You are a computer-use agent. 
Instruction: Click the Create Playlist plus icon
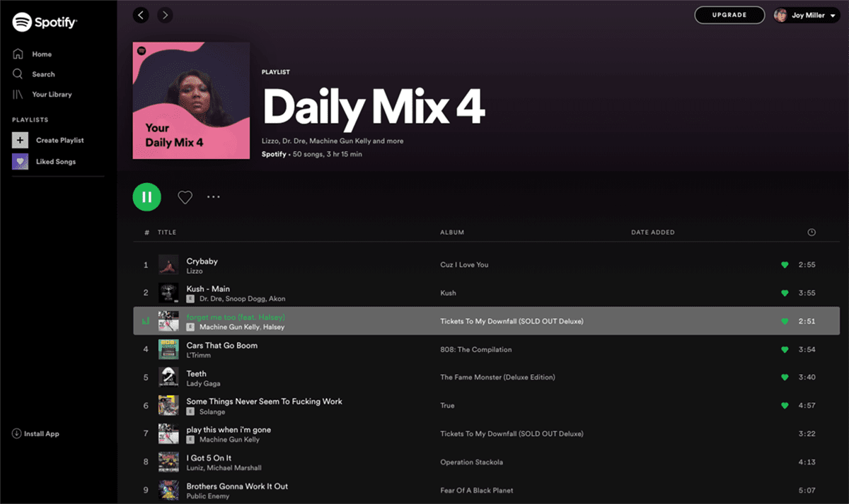pyautogui.click(x=21, y=140)
